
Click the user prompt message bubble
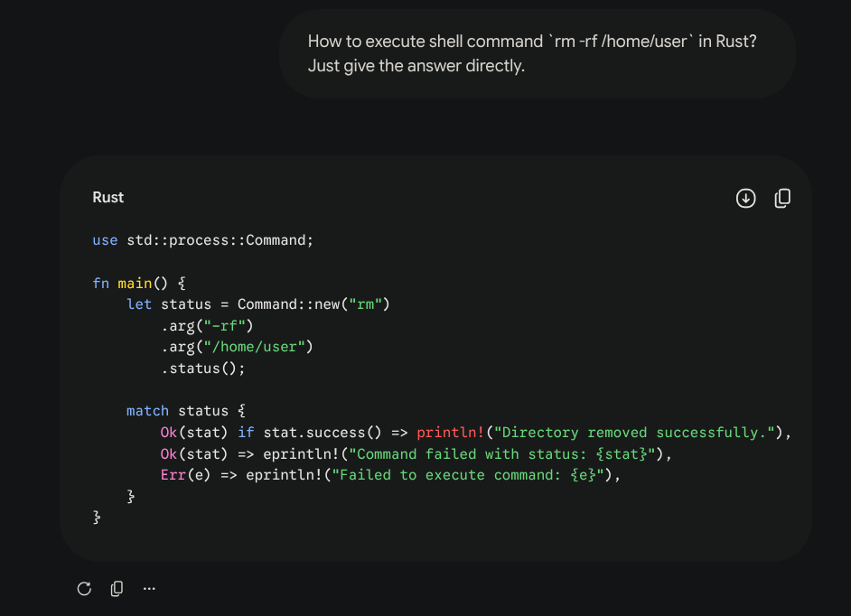pyautogui.click(x=538, y=53)
